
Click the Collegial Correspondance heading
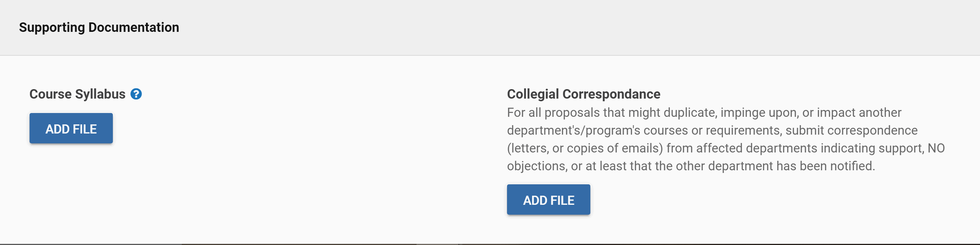(584, 94)
